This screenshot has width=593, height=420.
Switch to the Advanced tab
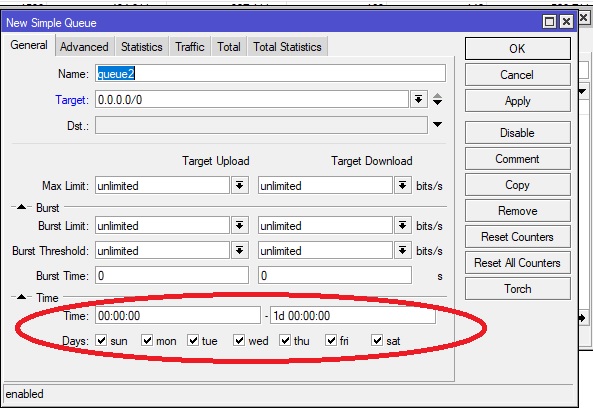coord(84,46)
